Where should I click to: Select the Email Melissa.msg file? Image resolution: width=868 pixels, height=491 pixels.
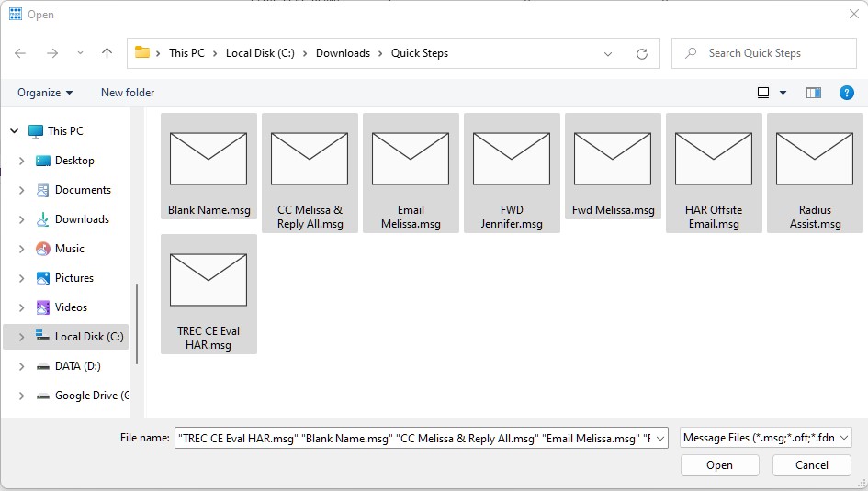point(411,173)
